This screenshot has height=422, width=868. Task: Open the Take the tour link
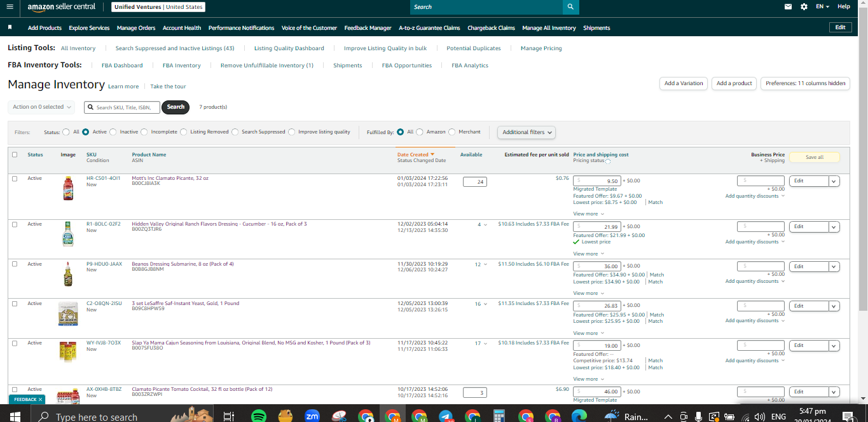click(x=168, y=86)
